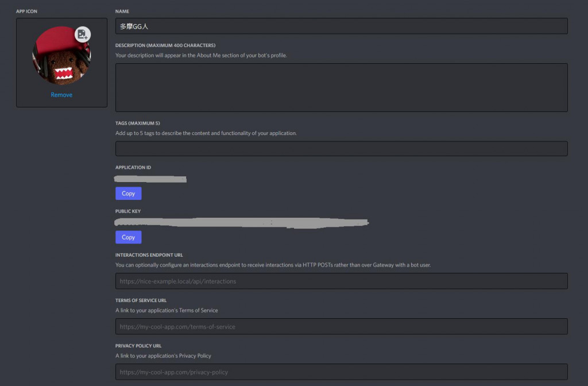Remove the app icon via Remove link
The width and height of the screenshot is (588, 386).
click(x=61, y=95)
